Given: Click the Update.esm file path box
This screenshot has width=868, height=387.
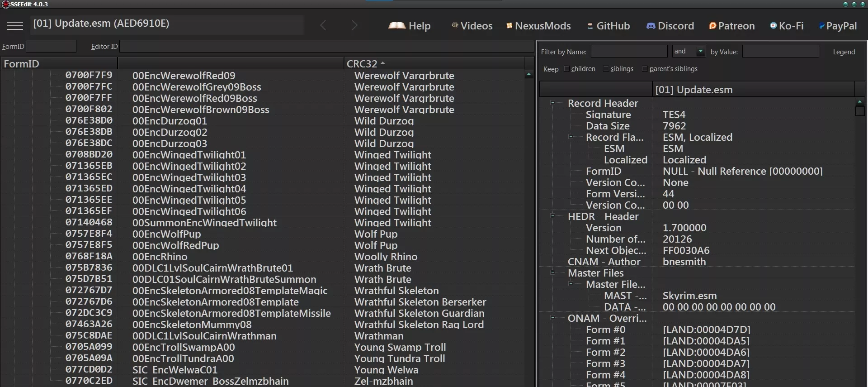Looking at the screenshot, I should (x=167, y=24).
